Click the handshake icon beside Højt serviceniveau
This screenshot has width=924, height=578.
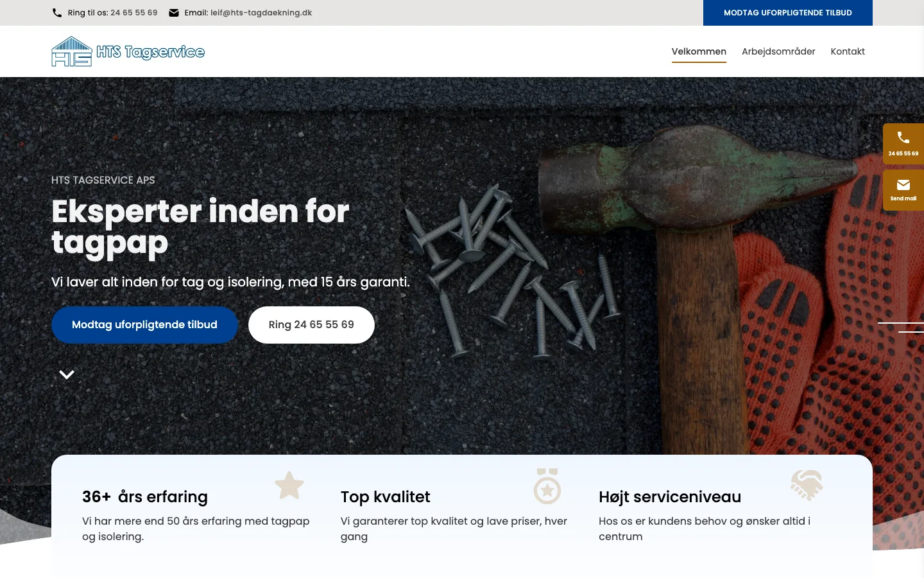coord(807,485)
